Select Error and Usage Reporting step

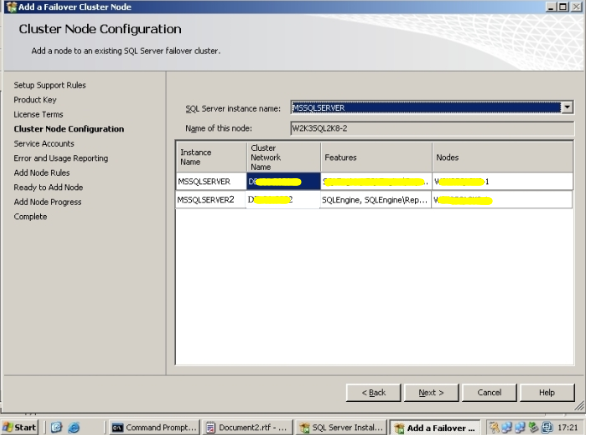[61, 158]
